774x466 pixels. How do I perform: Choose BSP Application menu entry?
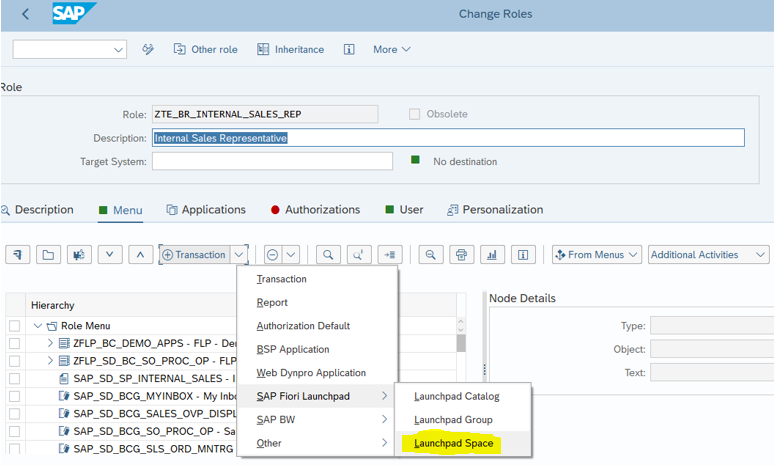click(293, 349)
